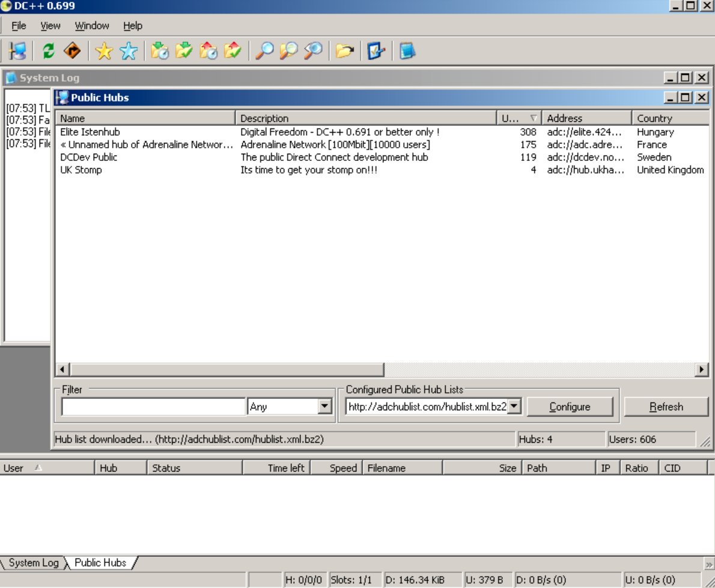715x588 pixels.
Task: Click the tab bar overflow chevron at right
Action: 708,565
